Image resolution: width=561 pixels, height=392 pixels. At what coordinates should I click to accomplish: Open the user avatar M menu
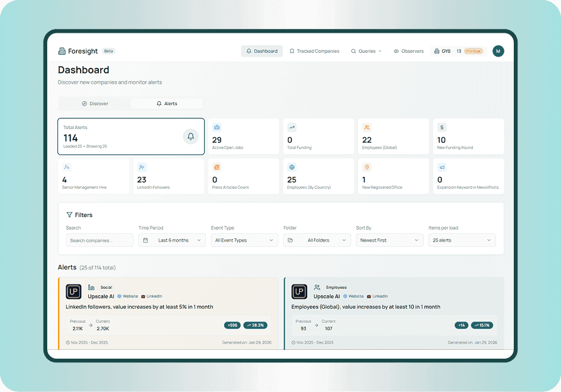(498, 51)
